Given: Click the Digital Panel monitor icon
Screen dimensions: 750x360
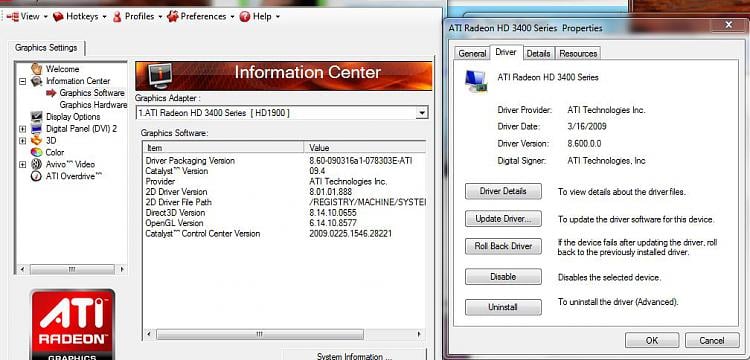Looking at the screenshot, I should (x=37, y=129).
